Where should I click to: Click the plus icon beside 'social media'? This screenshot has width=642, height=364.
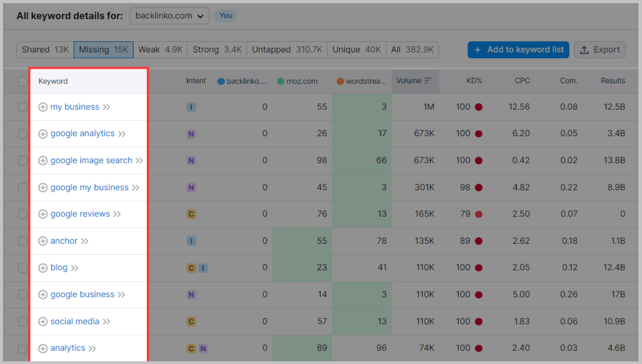coord(43,322)
